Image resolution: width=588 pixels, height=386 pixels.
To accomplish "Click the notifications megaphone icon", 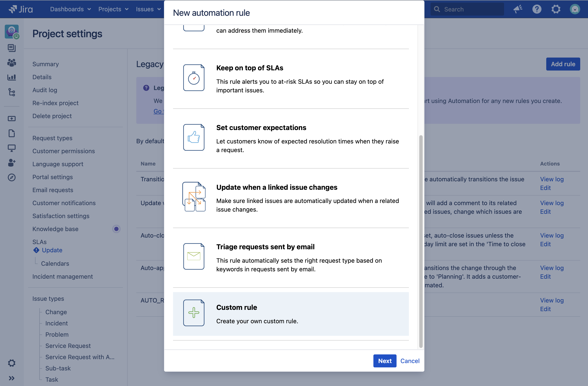I will [x=518, y=9].
